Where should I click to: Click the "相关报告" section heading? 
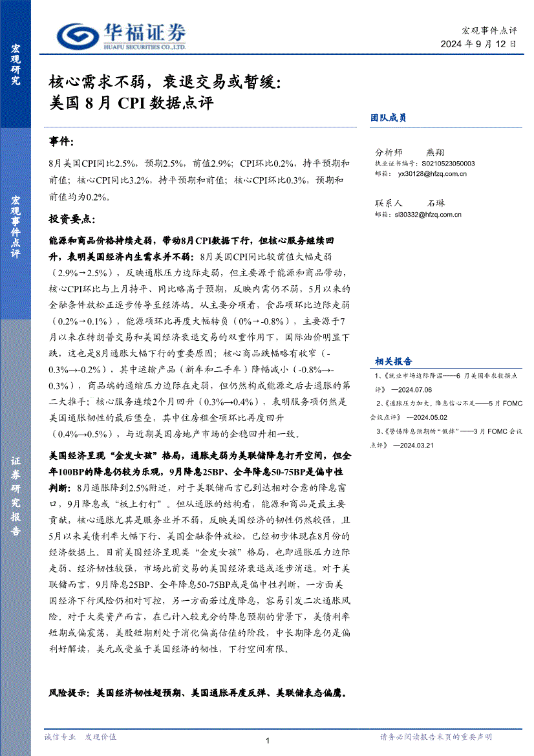pyautogui.click(x=394, y=361)
